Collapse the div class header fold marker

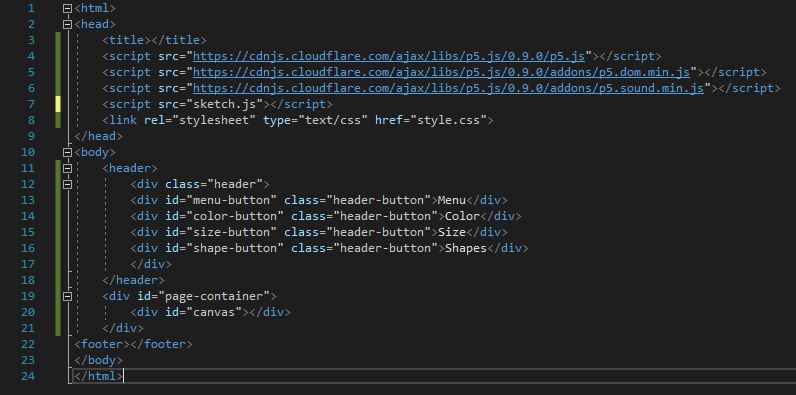pyautogui.click(x=68, y=184)
